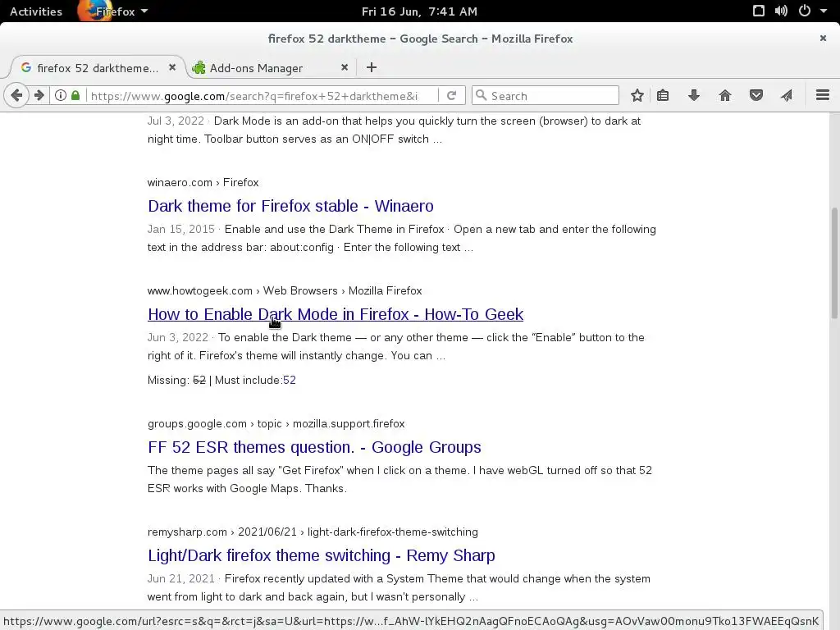Show site information via the info icon

tap(61, 95)
